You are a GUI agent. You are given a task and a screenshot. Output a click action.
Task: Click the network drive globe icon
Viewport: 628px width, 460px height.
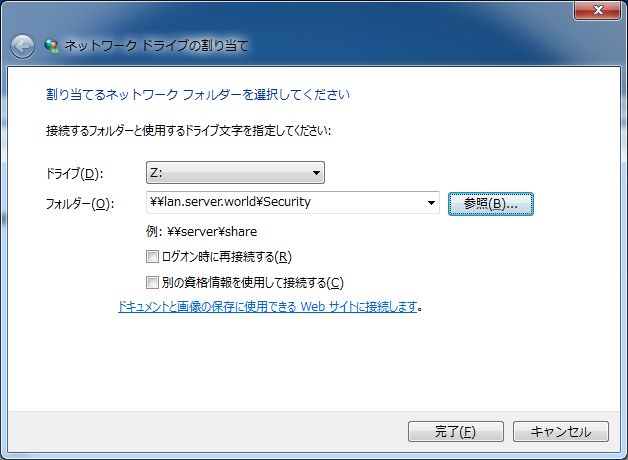(x=51, y=46)
